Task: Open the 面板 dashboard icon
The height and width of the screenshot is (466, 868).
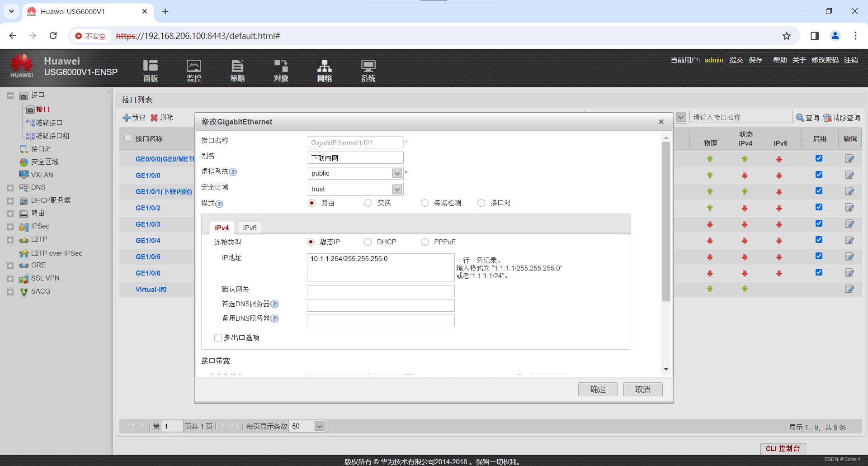Action: coord(151,71)
